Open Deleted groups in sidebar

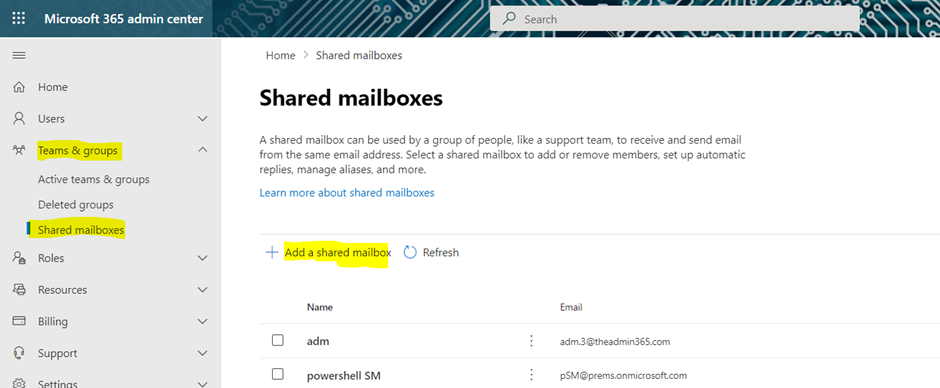[x=76, y=204]
